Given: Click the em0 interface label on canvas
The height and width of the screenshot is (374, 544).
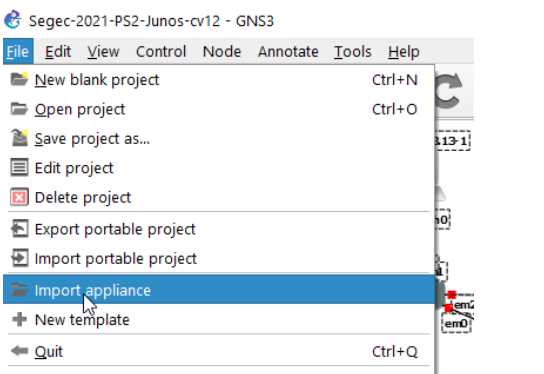Looking at the screenshot, I should tap(456, 323).
